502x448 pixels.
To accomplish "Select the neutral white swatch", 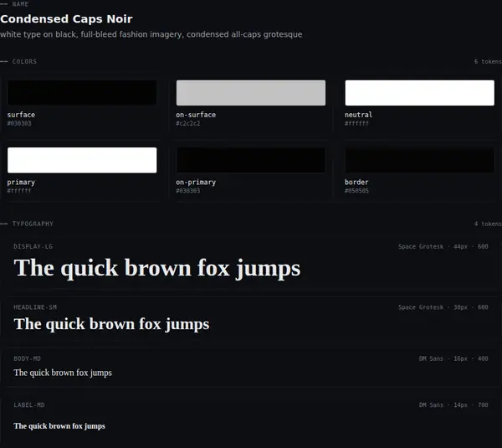I will point(419,93).
